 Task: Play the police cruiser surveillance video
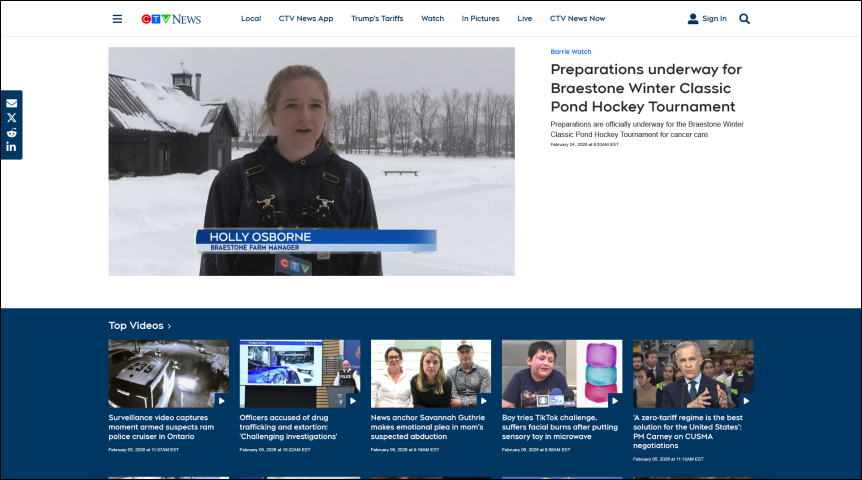[x=168, y=373]
